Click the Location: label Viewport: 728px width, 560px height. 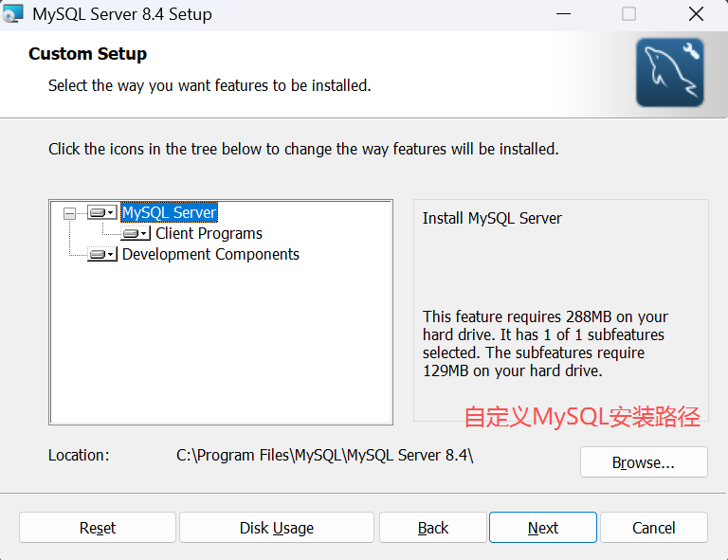pyautogui.click(x=79, y=455)
